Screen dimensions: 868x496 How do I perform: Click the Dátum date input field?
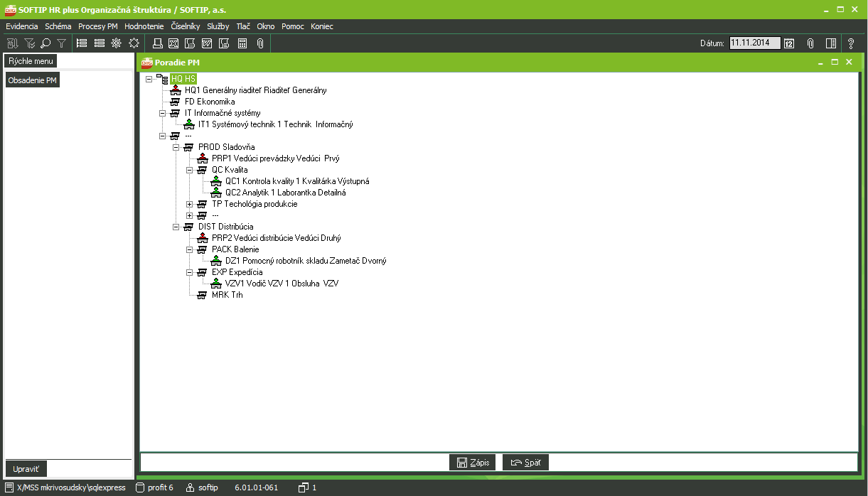pos(754,43)
